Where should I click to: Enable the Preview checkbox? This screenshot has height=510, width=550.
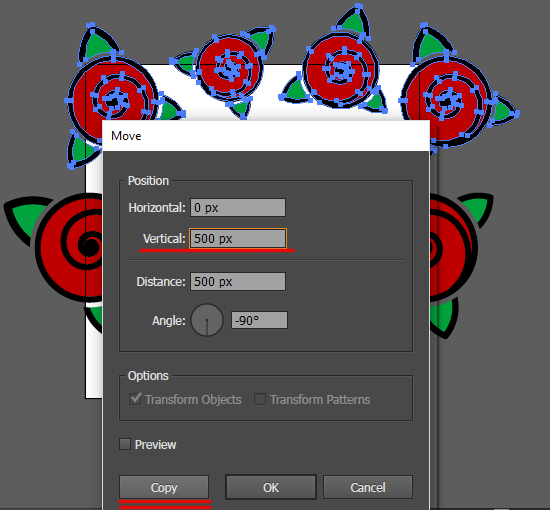(125, 444)
